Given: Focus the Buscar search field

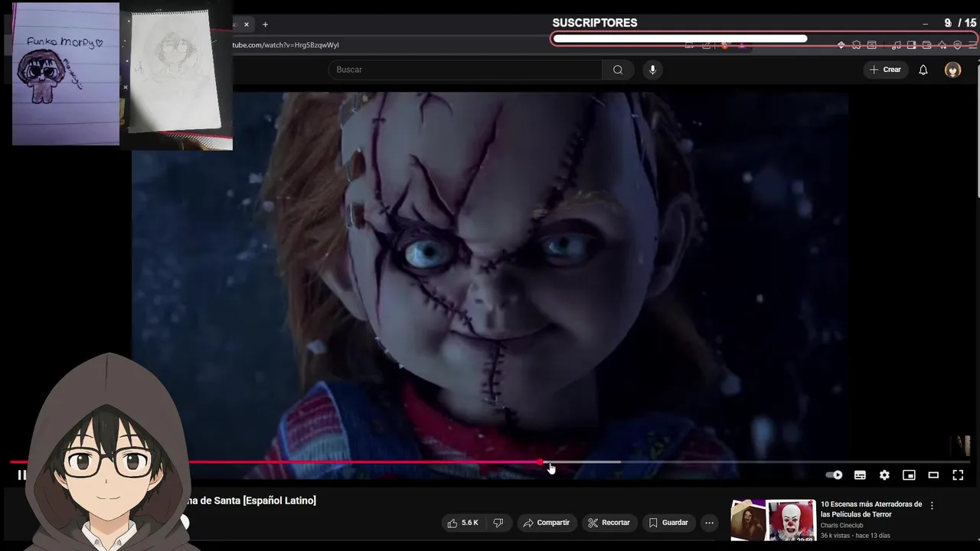Looking at the screenshot, I should tap(465, 70).
